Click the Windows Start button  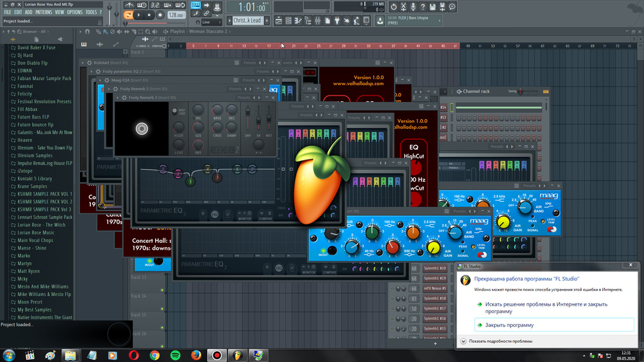8,355
